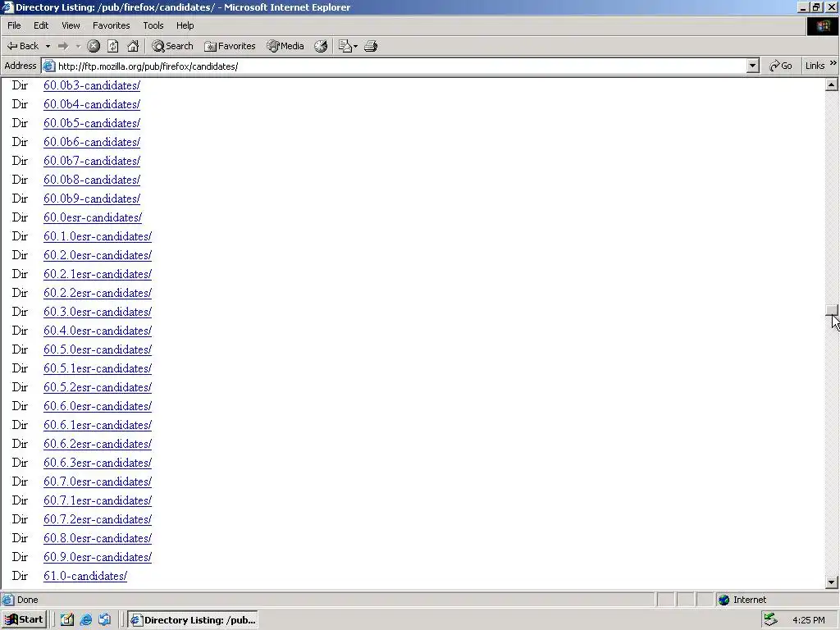Screen dimensions: 840x630
Task: Click the Internet Explorer quick launch icon
Action: [85, 620]
